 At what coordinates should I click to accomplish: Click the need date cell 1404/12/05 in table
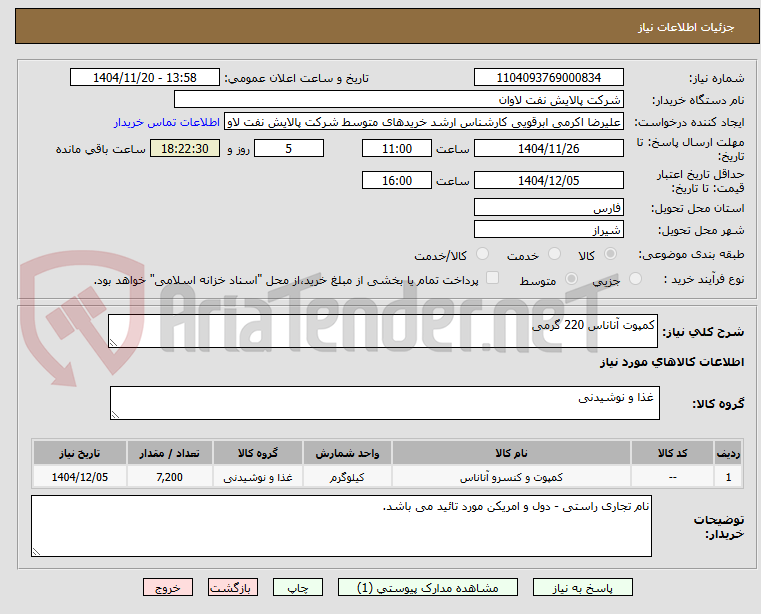click(x=80, y=477)
